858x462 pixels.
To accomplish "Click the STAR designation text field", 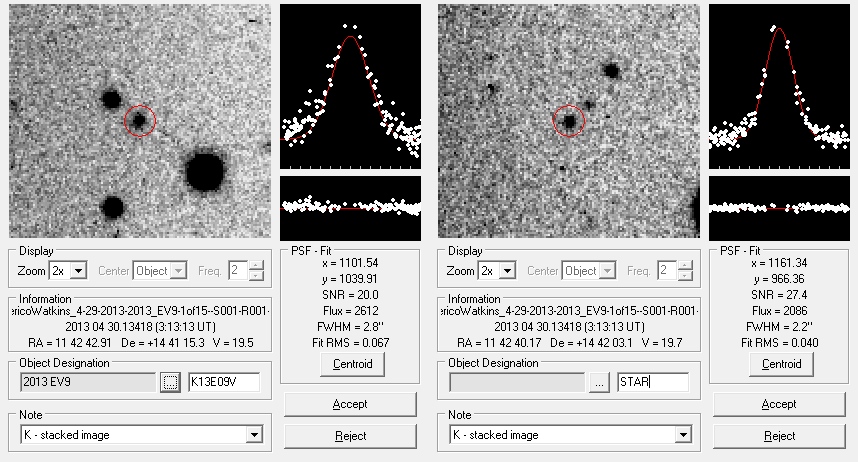I will 652,382.
